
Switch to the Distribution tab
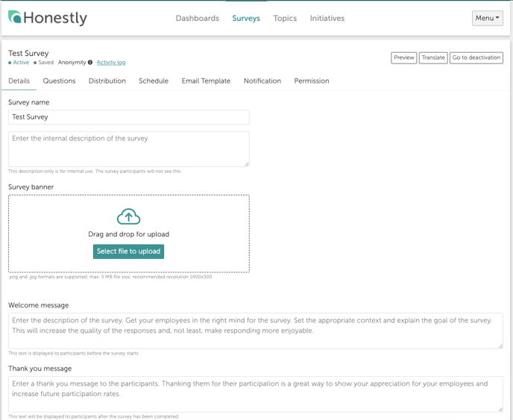(107, 81)
